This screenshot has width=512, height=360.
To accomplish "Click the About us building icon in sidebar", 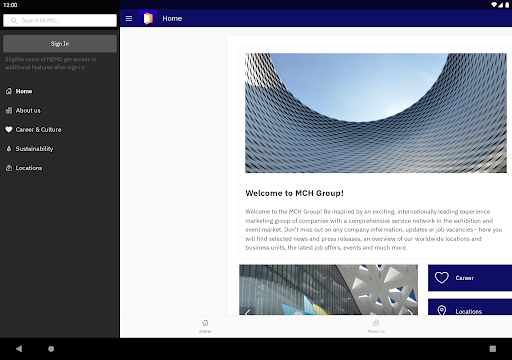I will click(x=9, y=110).
